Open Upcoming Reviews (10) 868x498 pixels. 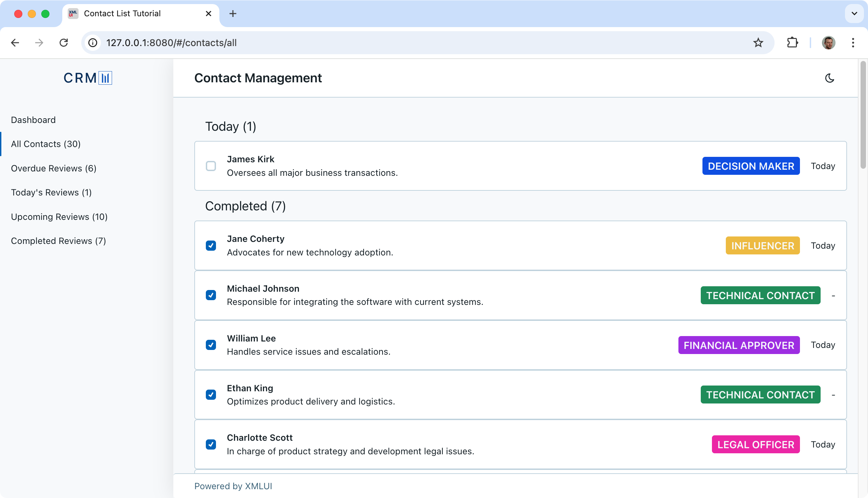(x=59, y=217)
